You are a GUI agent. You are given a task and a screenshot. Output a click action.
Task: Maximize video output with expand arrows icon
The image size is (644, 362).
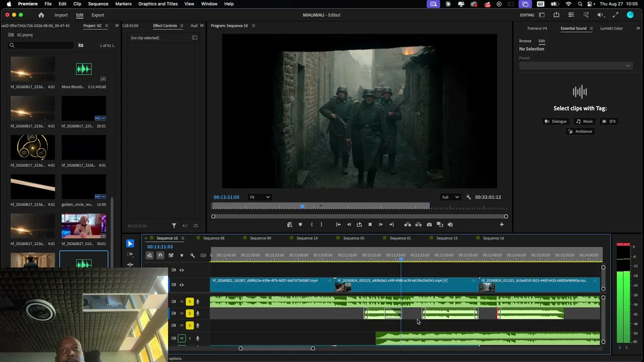615,15
